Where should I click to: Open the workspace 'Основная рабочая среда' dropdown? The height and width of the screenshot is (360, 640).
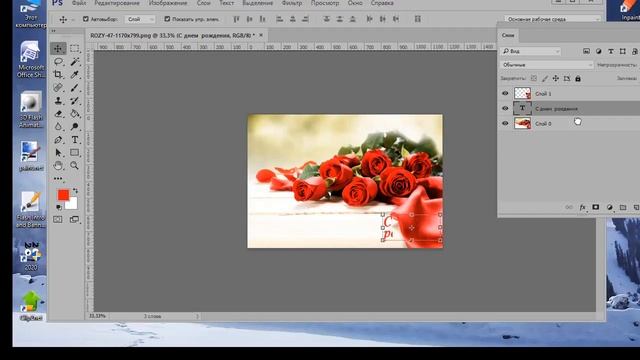(553, 19)
